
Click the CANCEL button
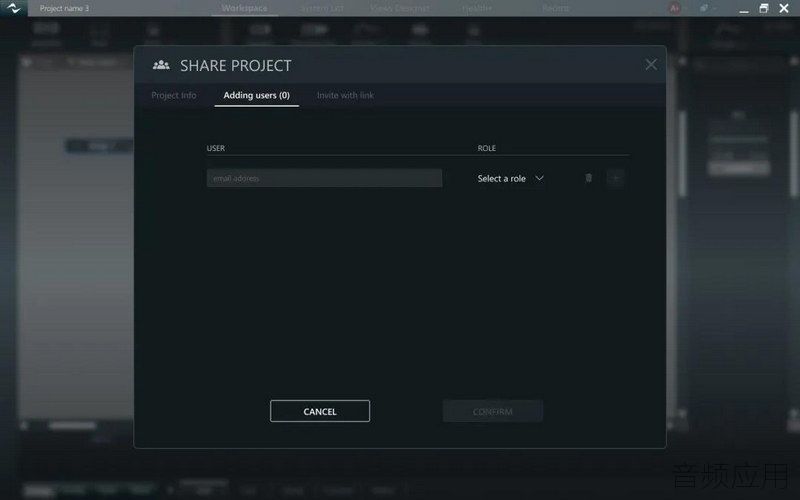point(320,411)
